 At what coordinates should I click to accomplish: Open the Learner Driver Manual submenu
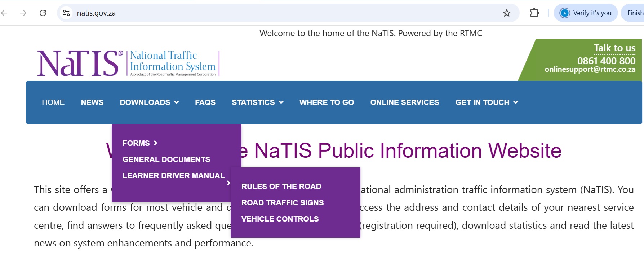[173, 176]
